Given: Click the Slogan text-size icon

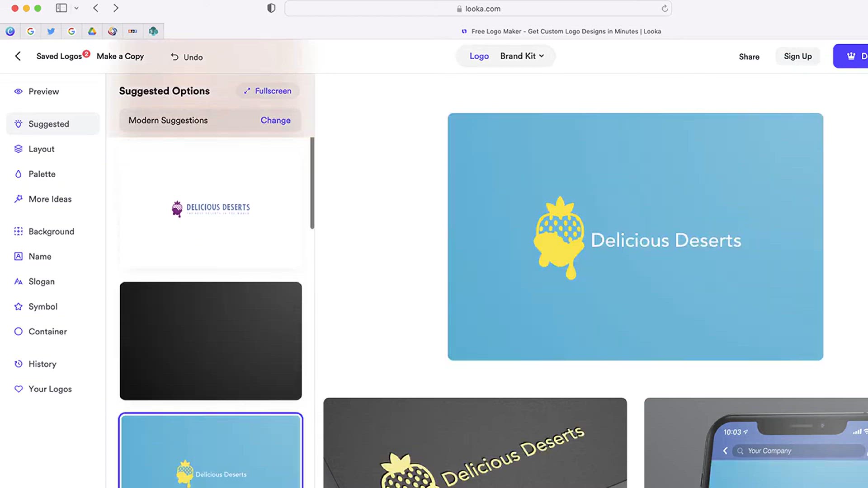Looking at the screenshot, I should point(18,282).
